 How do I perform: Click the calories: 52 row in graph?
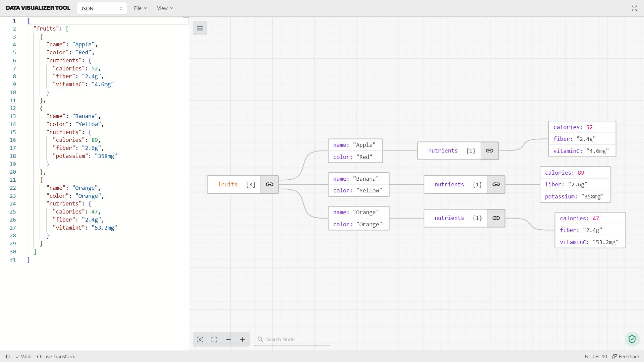pos(582,127)
